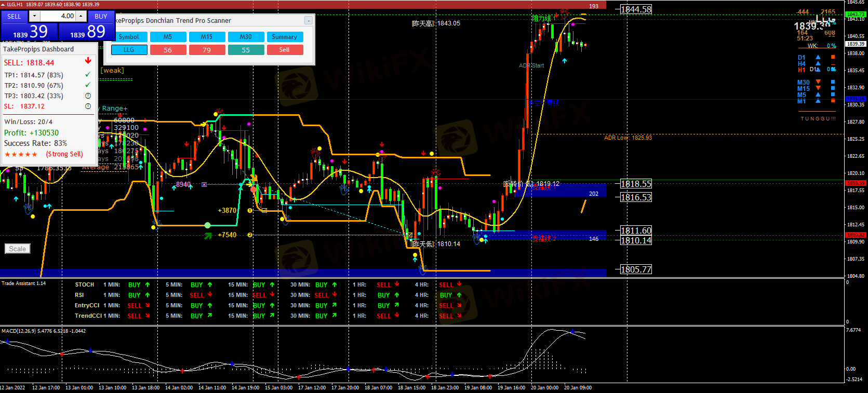Click the blue up triangle beside D1
The width and height of the screenshot is (868, 393).
(x=818, y=58)
